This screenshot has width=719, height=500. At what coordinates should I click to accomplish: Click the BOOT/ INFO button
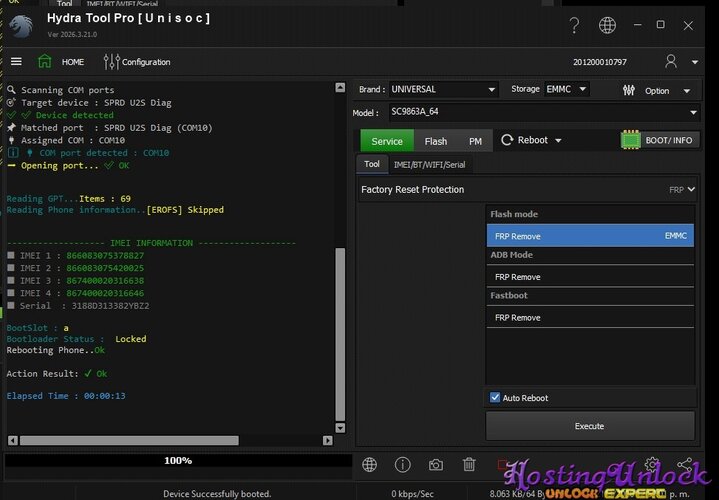point(659,141)
